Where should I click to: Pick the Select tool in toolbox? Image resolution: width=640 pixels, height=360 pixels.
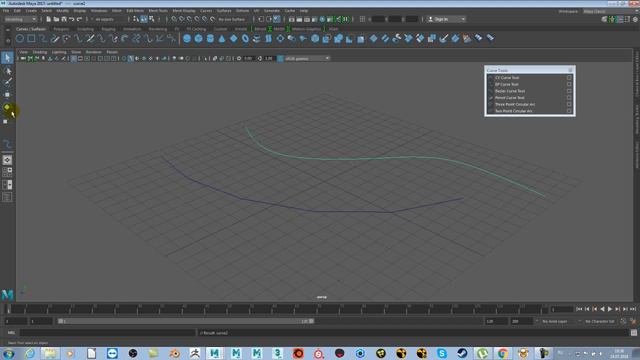[7, 58]
